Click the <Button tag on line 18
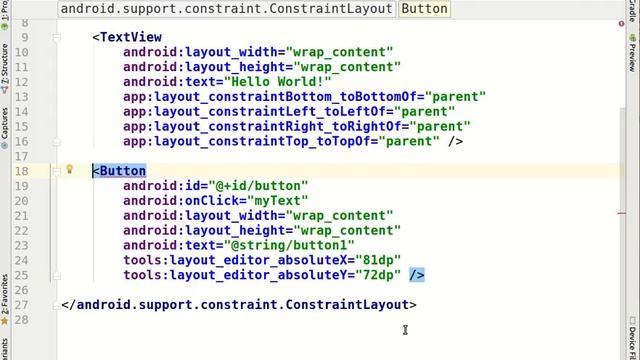 [x=119, y=171]
